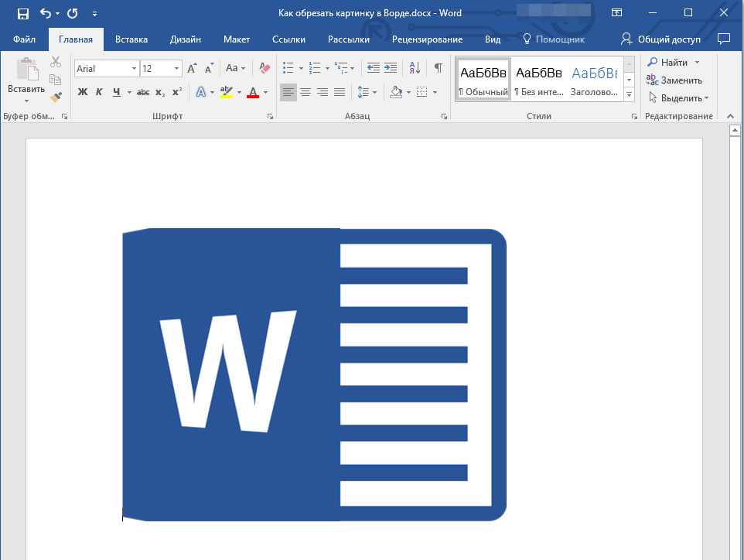The image size is (744, 560).
Task: Open shading paint bucket color
Action: [x=396, y=92]
